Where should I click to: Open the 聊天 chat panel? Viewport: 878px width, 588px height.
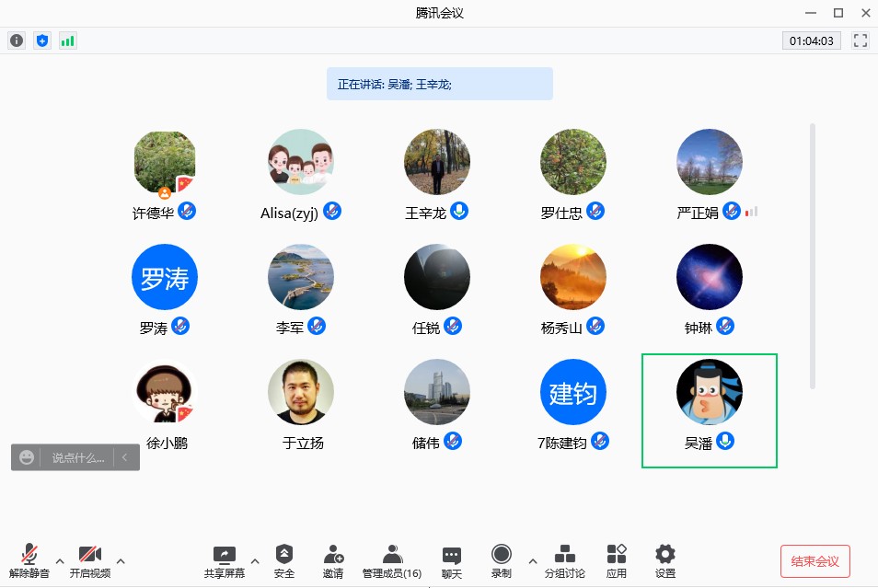coord(451,560)
